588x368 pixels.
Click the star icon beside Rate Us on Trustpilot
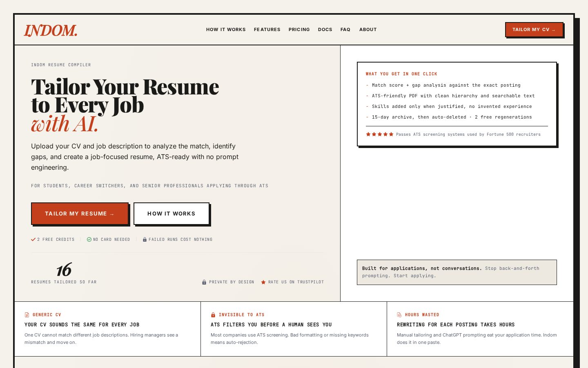(x=263, y=282)
